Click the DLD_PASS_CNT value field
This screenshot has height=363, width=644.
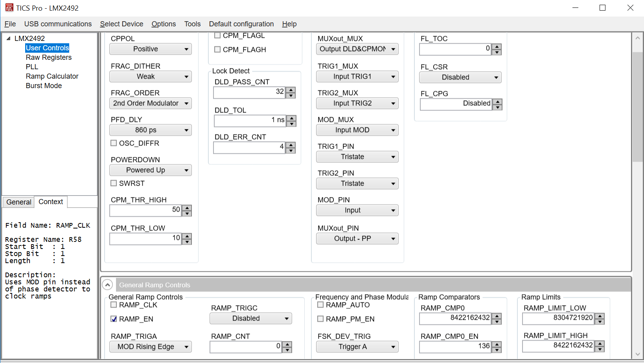coord(249,93)
